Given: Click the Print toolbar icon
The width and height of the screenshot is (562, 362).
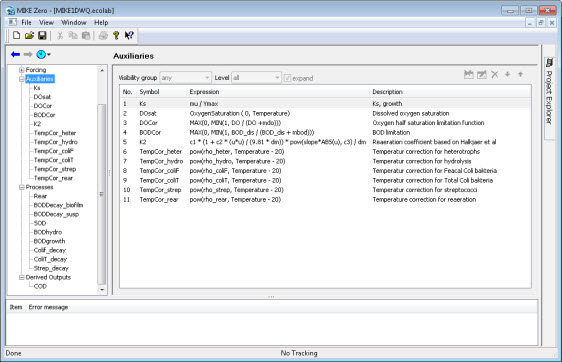Looking at the screenshot, I should (x=103, y=35).
